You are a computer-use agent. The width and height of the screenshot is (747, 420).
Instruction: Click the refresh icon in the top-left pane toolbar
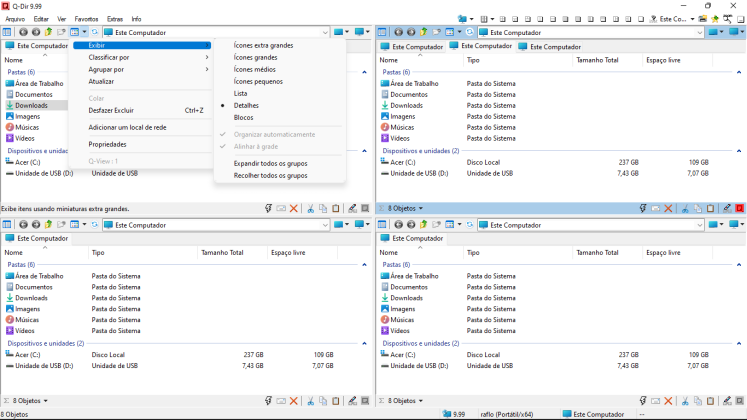coord(94,32)
